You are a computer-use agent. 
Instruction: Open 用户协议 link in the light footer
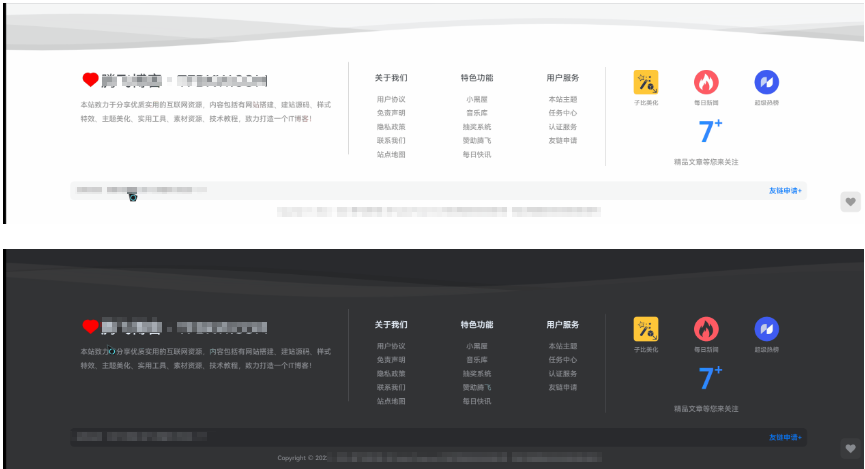tap(391, 99)
